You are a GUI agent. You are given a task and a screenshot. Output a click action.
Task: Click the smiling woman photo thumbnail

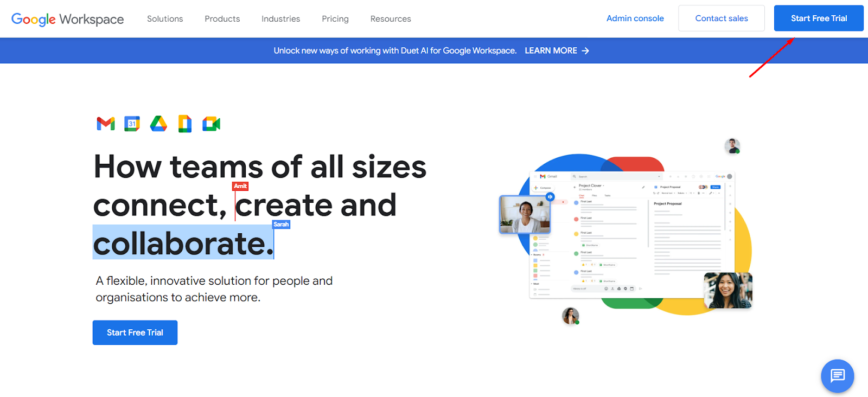point(727,291)
